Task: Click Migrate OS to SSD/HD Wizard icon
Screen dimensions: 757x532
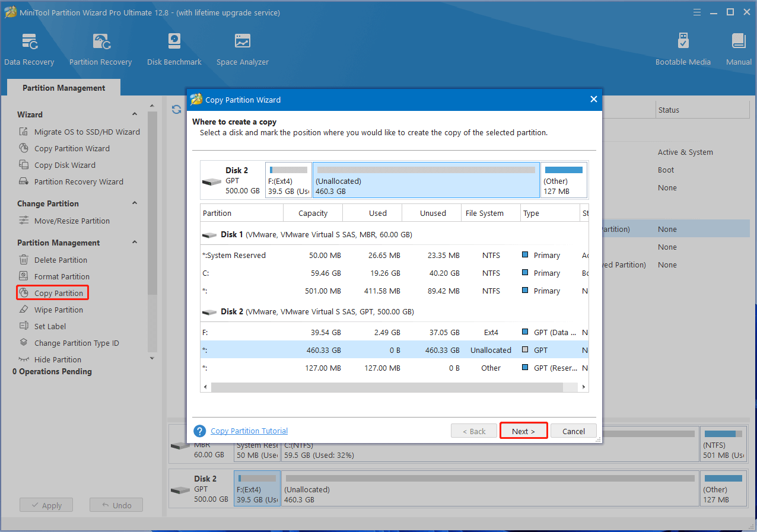Action: pyautogui.click(x=24, y=132)
